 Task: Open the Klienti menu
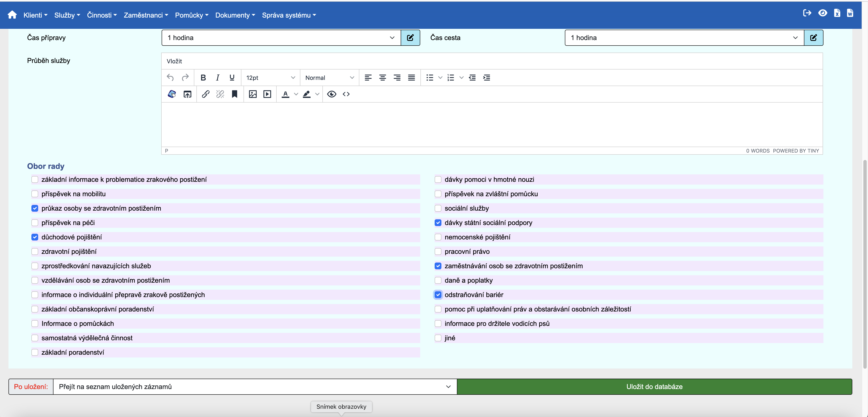pyautogui.click(x=35, y=15)
